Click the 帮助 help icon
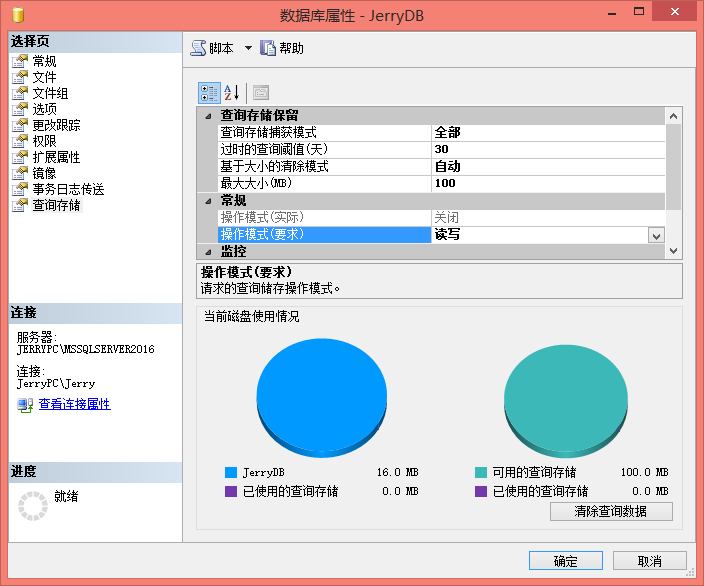This screenshot has width=704, height=586. click(268, 48)
